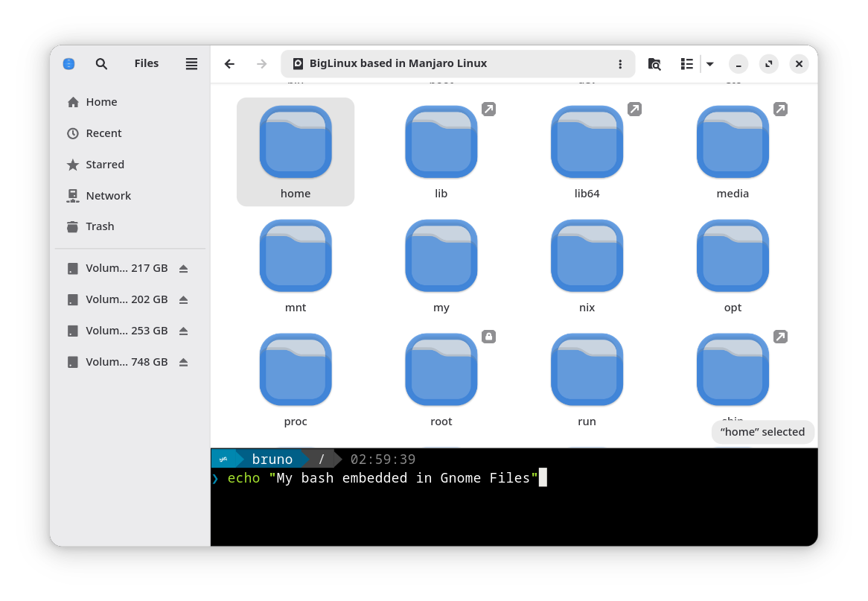Viewport: 868px width, 601px height.
Task: Select the home folder
Action: 296,152
